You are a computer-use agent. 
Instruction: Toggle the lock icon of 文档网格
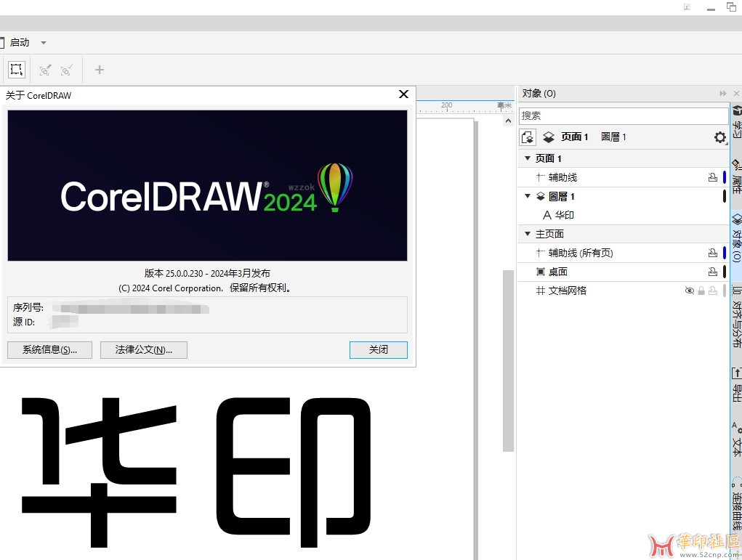(701, 291)
